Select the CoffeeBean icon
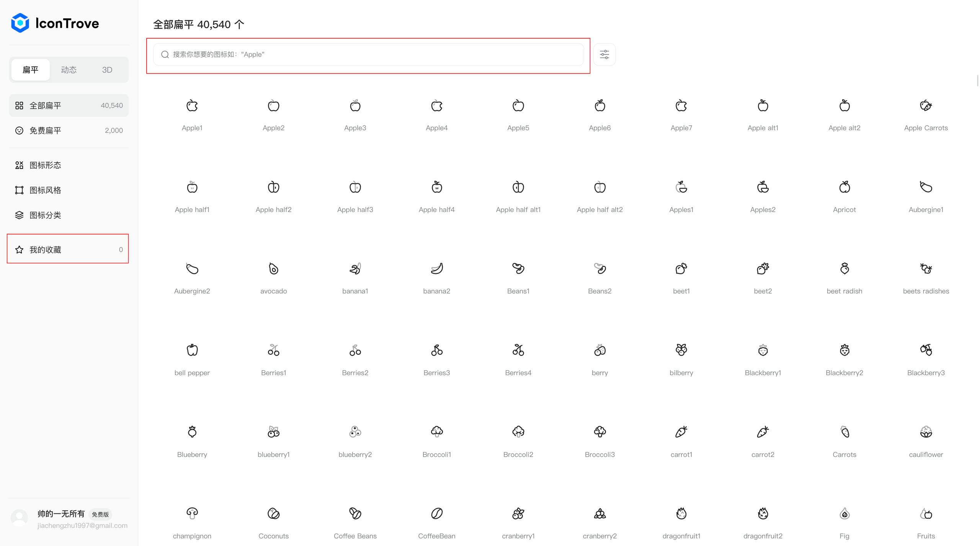 (437, 513)
